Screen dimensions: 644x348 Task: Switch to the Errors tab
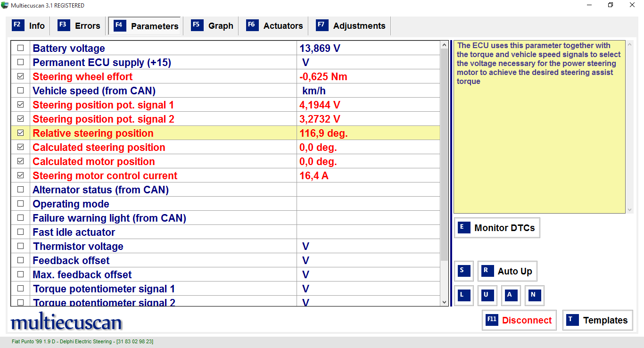click(x=79, y=25)
